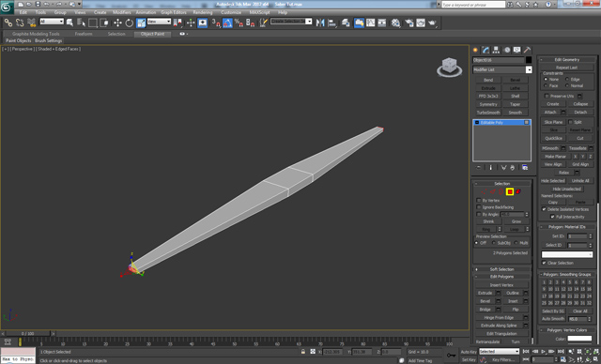The image size is (601, 364).
Task: Open the Utilities hammer panel tab
Action: (x=528, y=50)
